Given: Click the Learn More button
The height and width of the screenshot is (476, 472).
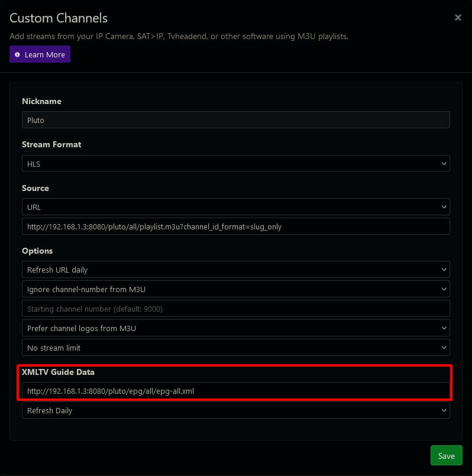Looking at the screenshot, I should [x=40, y=54].
